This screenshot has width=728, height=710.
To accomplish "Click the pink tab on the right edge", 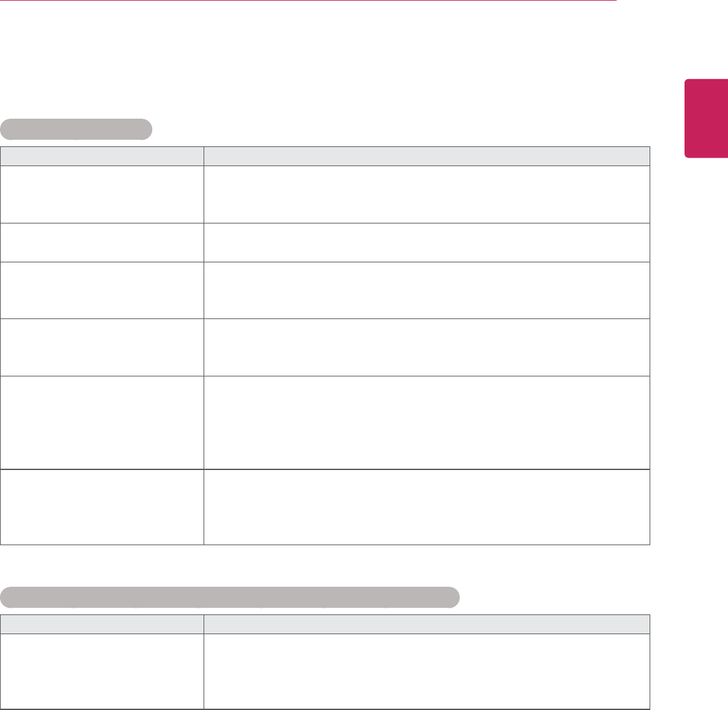I will (706, 119).
